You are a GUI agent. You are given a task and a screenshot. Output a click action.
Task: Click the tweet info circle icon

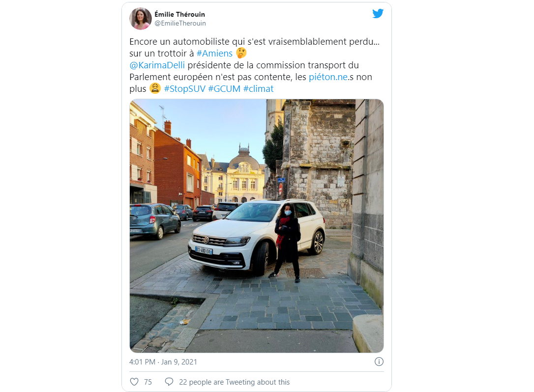tap(379, 362)
